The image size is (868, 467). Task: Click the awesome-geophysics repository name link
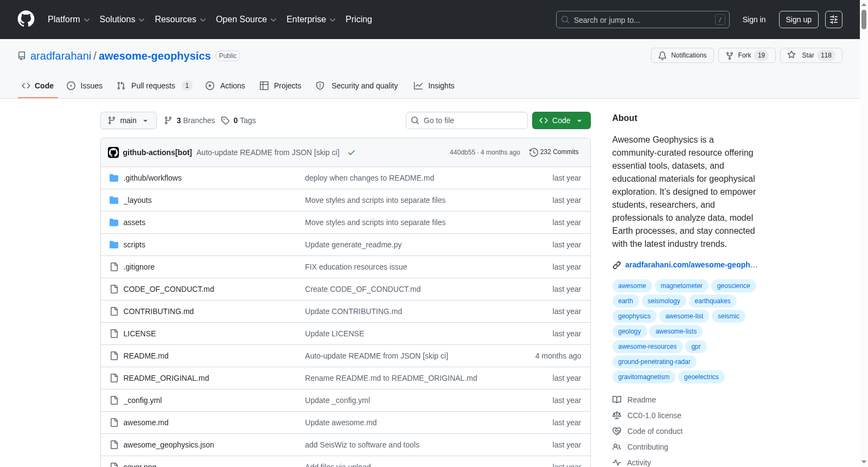pos(155,56)
